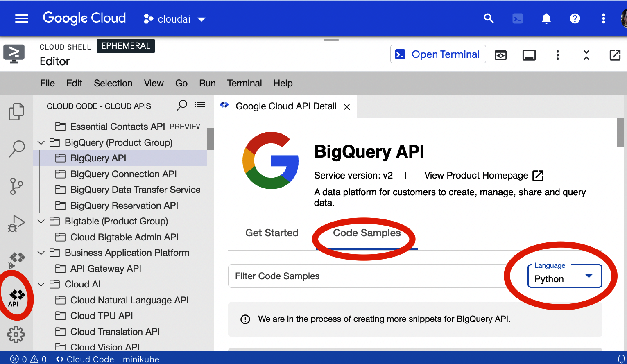This screenshot has width=627, height=364.
Task: Open the Language Python dropdown
Action: coord(565,276)
